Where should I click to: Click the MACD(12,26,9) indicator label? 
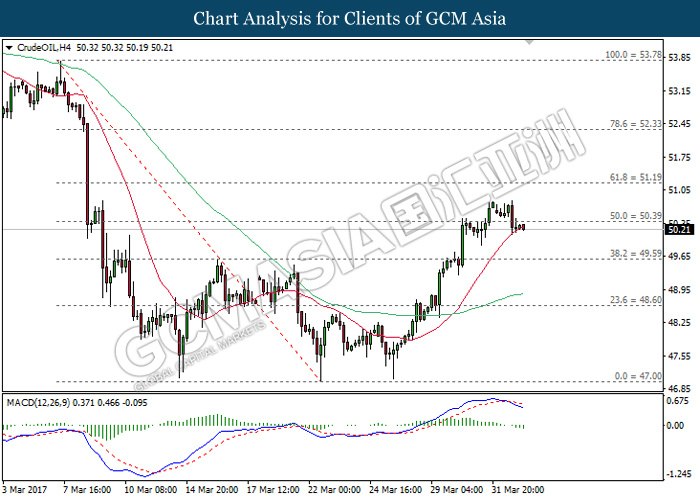[x=38, y=403]
